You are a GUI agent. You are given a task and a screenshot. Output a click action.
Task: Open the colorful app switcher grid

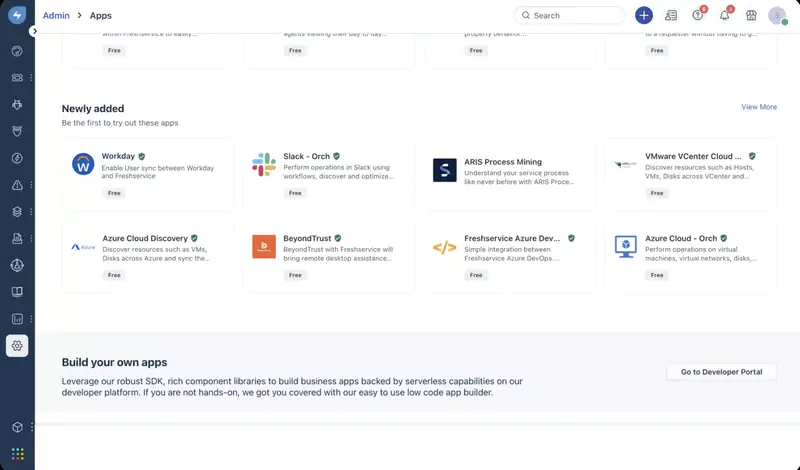17,454
